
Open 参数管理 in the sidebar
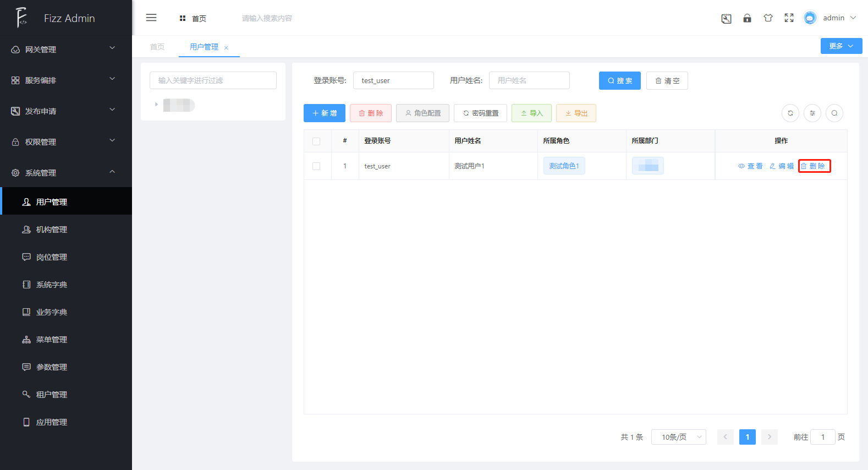[x=66, y=367]
